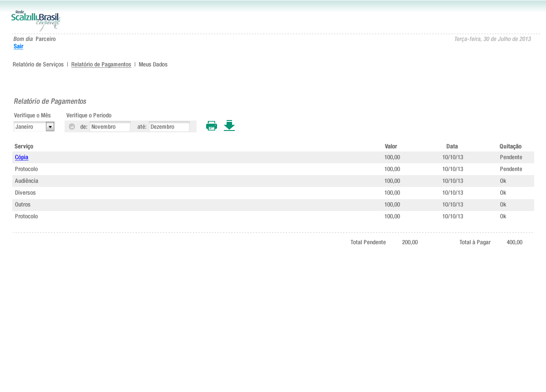Go to the Meus Dados page

coord(153,65)
